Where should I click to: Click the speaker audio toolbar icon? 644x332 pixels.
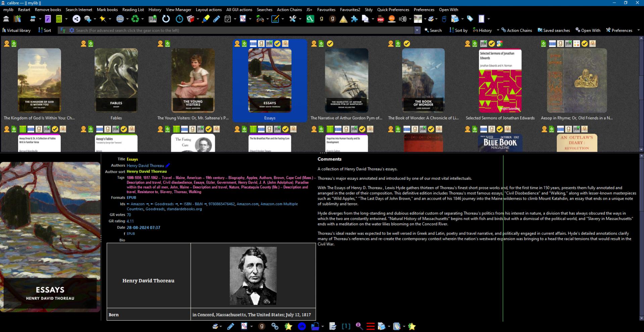coord(403,19)
